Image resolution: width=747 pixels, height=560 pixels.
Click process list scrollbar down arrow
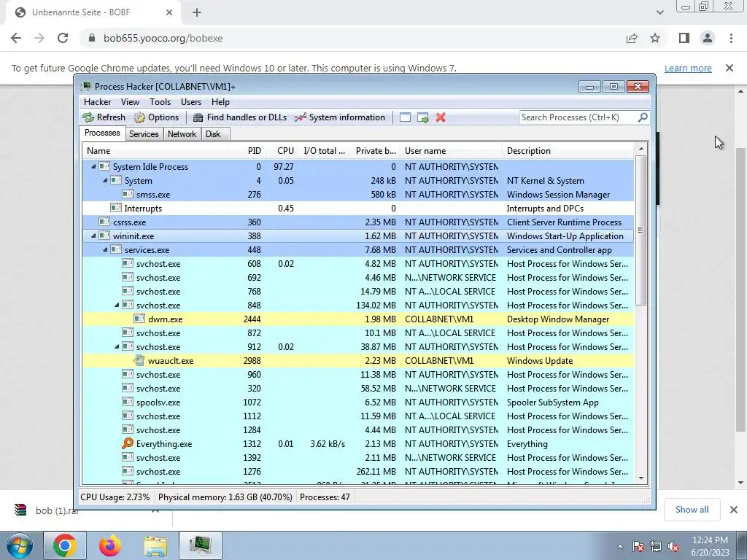coord(641,478)
